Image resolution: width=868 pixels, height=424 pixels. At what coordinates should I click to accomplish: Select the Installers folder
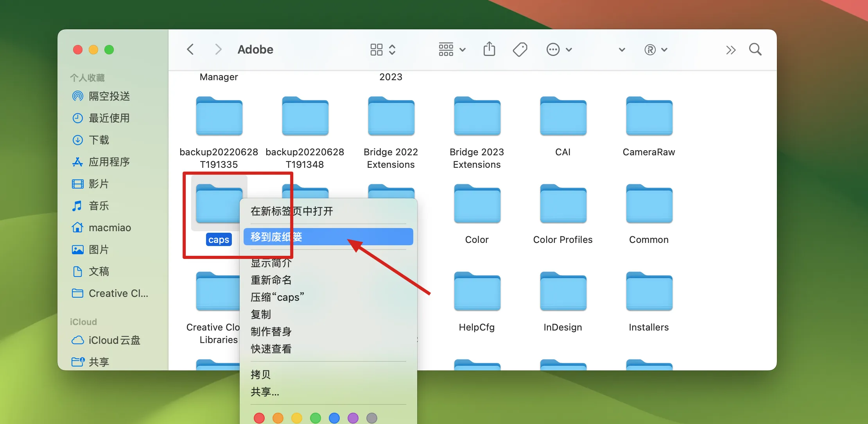click(649, 291)
